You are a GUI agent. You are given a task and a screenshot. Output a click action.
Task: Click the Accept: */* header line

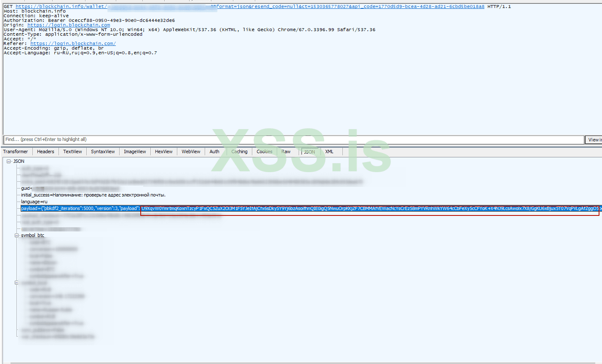click(x=20, y=39)
